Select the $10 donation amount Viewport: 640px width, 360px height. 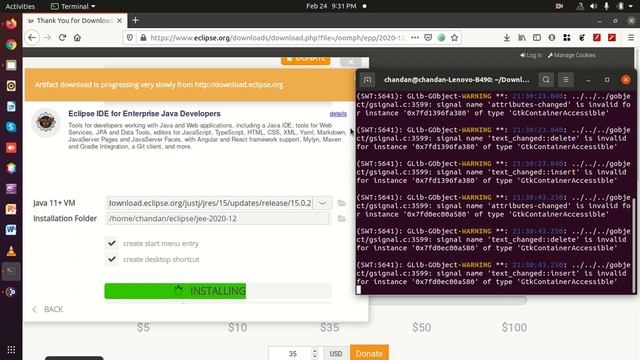237,327
